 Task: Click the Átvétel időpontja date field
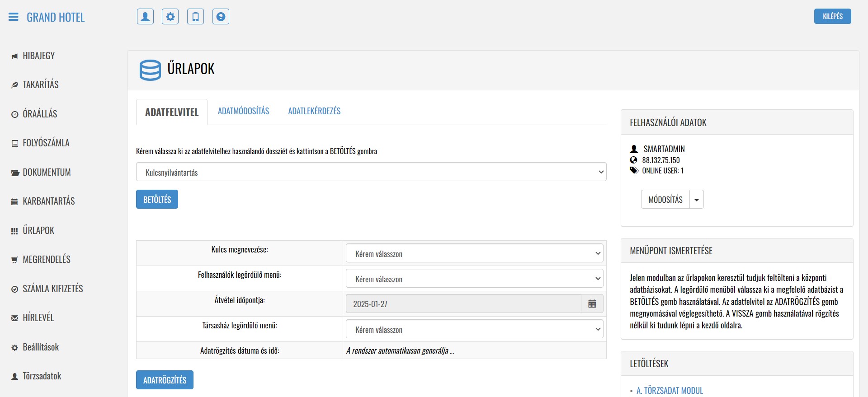pyautogui.click(x=463, y=304)
